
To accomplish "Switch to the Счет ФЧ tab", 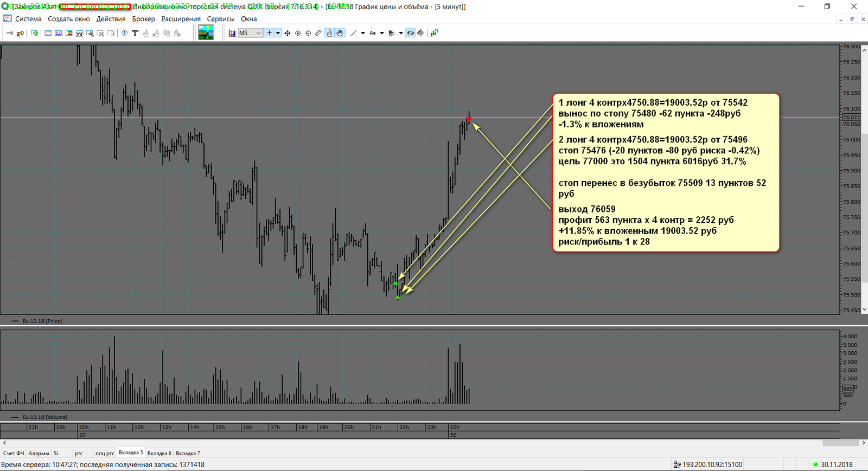I will click(14, 453).
